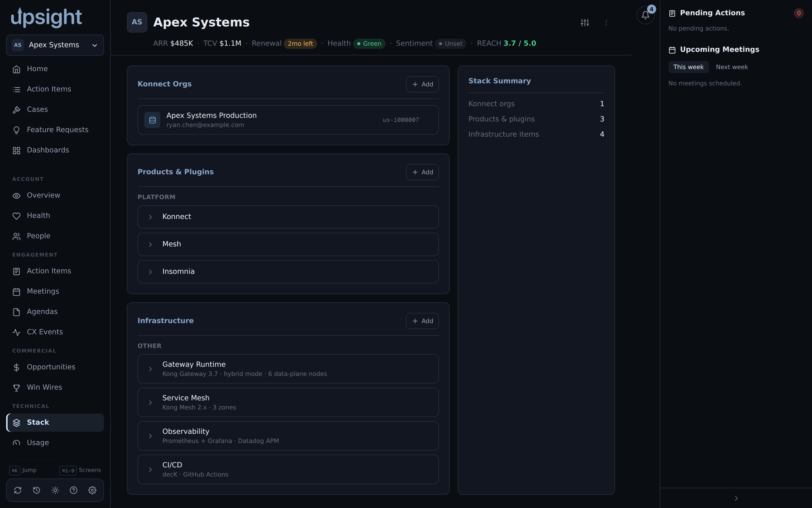Toggle the light/dark theme sun icon

[55, 490]
